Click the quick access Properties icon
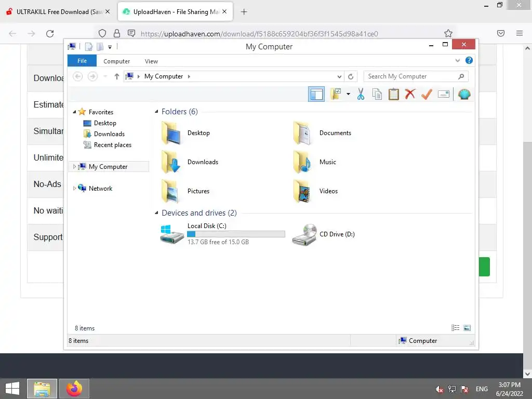532x399 pixels. [88, 46]
